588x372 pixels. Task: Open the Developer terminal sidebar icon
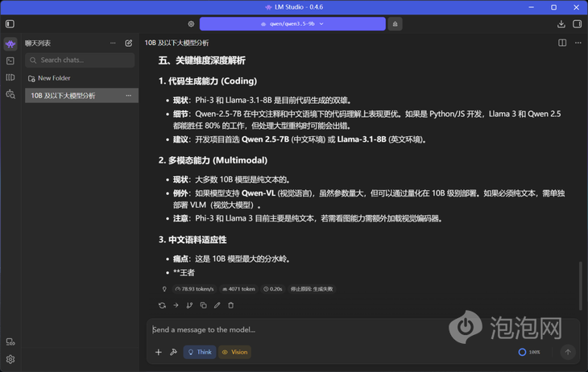point(10,60)
